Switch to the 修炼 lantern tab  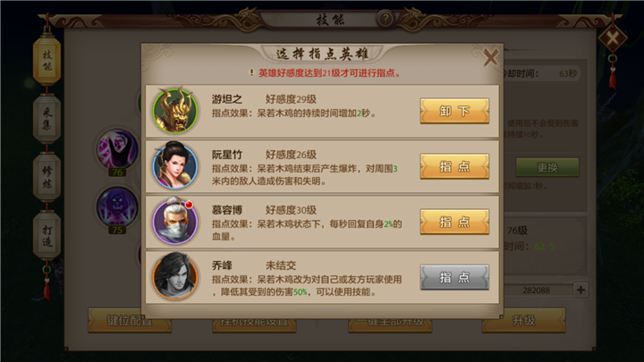[47, 177]
